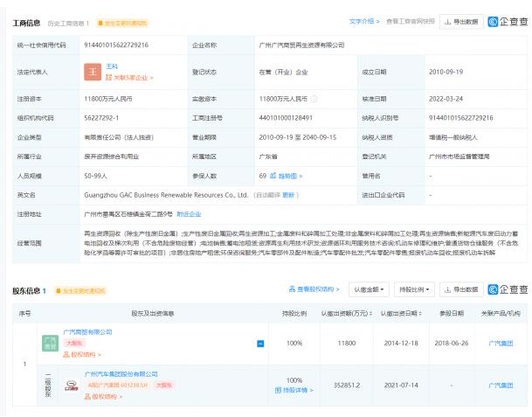
Task: Click GAC logo beside 广州汽车集团股份有限公司
Action: [x=72, y=386]
